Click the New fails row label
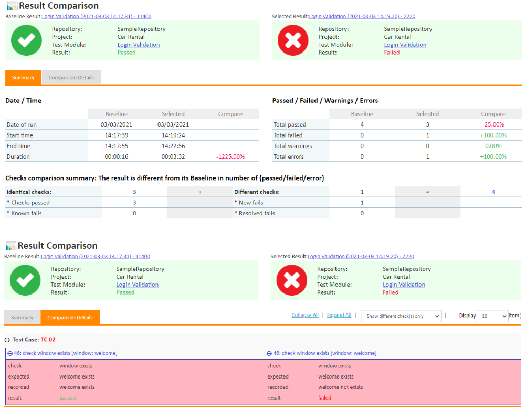The height and width of the screenshot is (420, 525). tap(249, 202)
